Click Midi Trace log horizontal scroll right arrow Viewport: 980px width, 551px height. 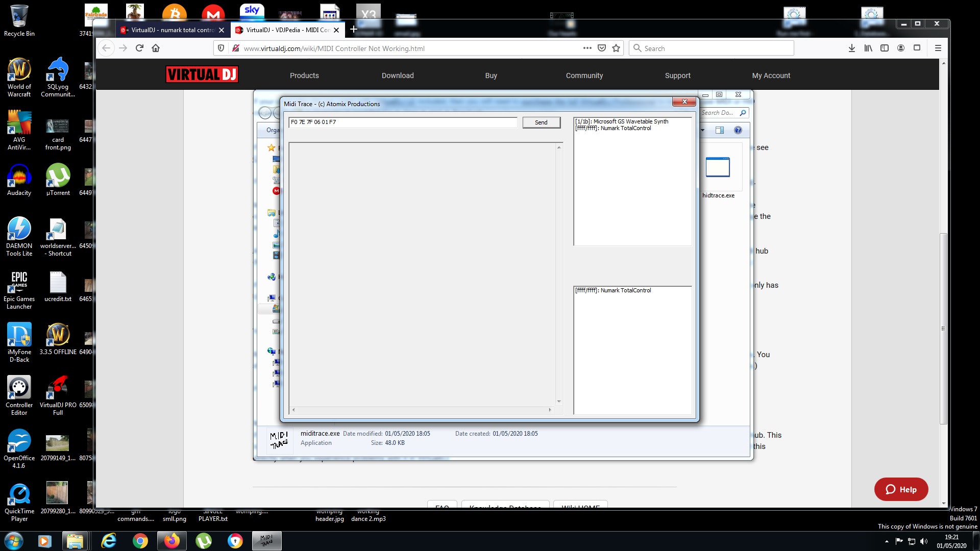(x=550, y=410)
